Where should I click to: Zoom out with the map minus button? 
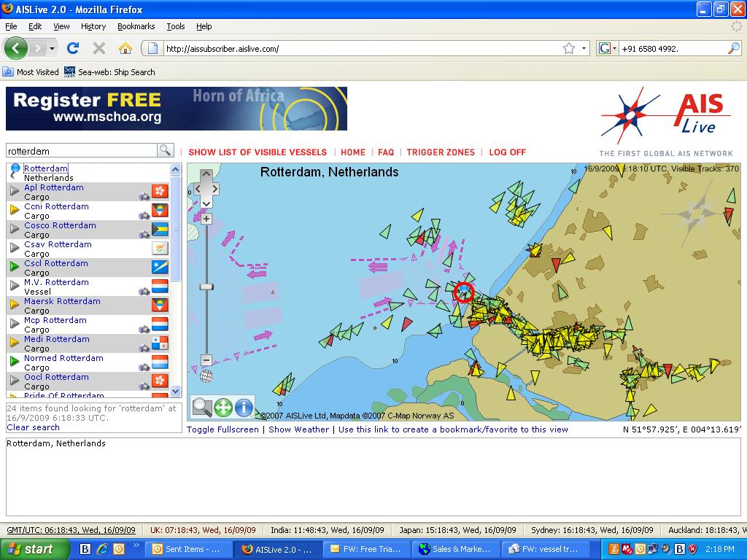coord(206,360)
